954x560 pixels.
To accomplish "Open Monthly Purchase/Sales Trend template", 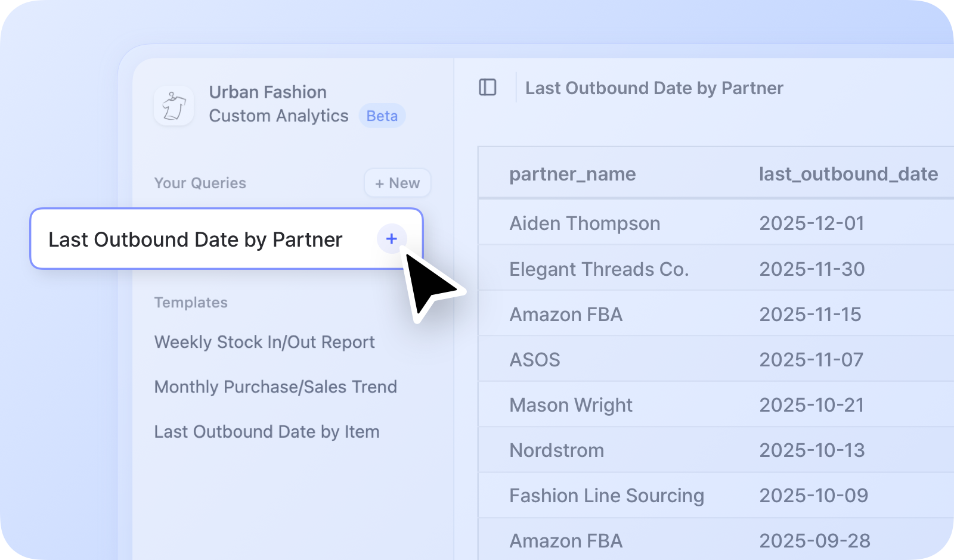I will pos(275,387).
